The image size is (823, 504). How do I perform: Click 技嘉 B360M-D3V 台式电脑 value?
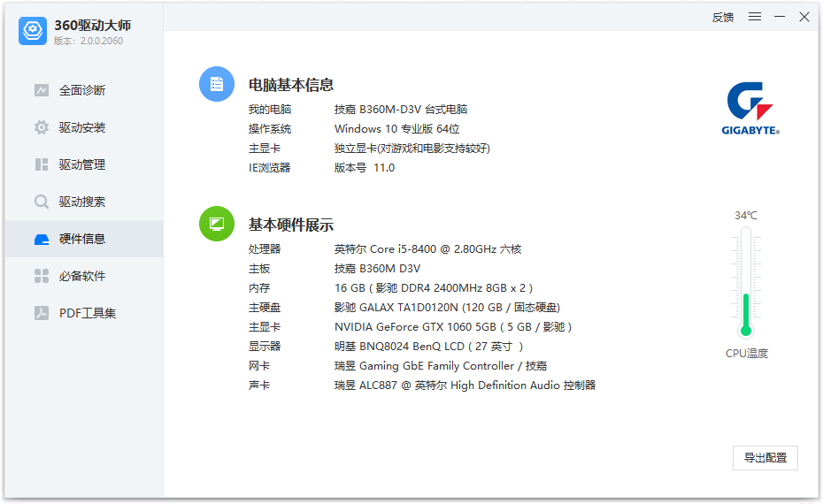point(401,109)
